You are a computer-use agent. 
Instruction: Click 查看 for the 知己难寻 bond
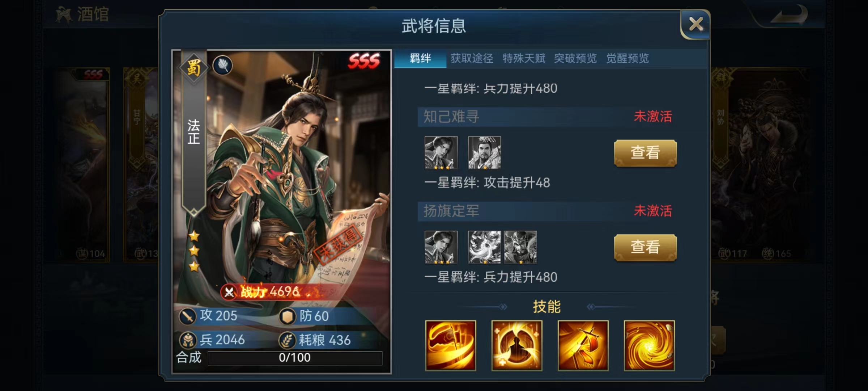pyautogui.click(x=645, y=153)
